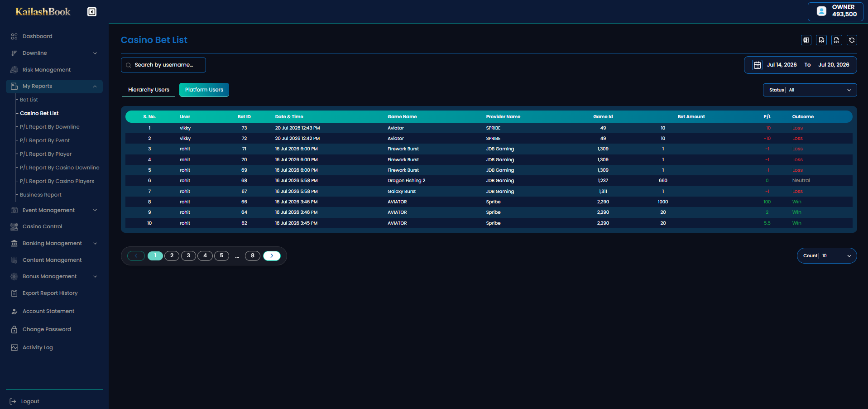
Task: Focus the Search by username field
Action: (x=163, y=65)
